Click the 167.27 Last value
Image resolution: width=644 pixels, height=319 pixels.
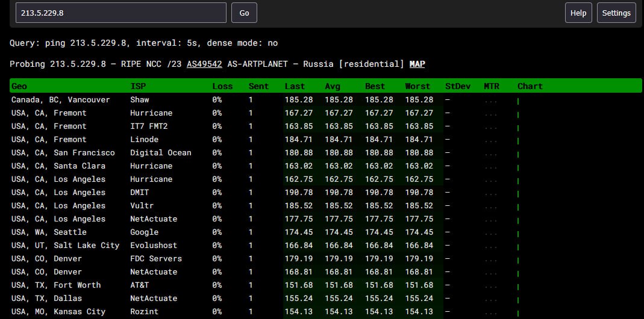(x=299, y=113)
